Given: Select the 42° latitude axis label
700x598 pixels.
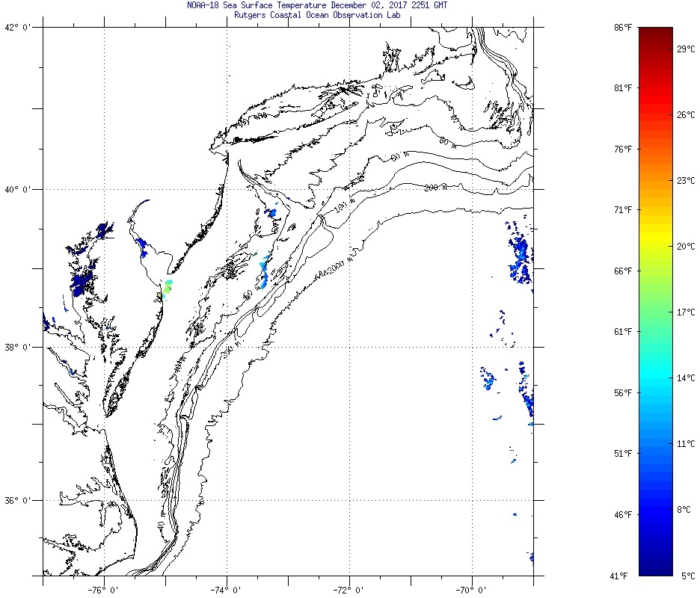Looking at the screenshot, I should click(x=16, y=28).
